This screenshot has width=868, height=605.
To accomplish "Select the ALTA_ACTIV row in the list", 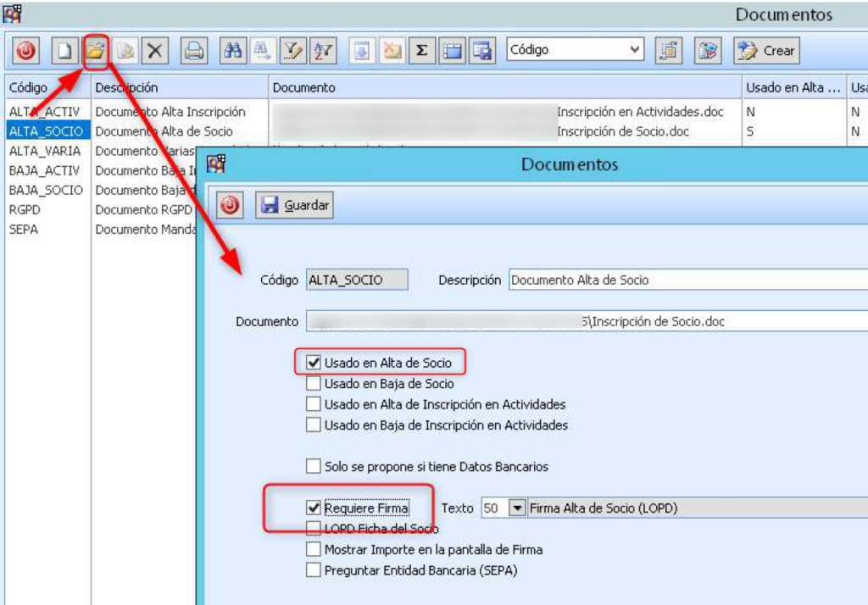I will (x=45, y=112).
